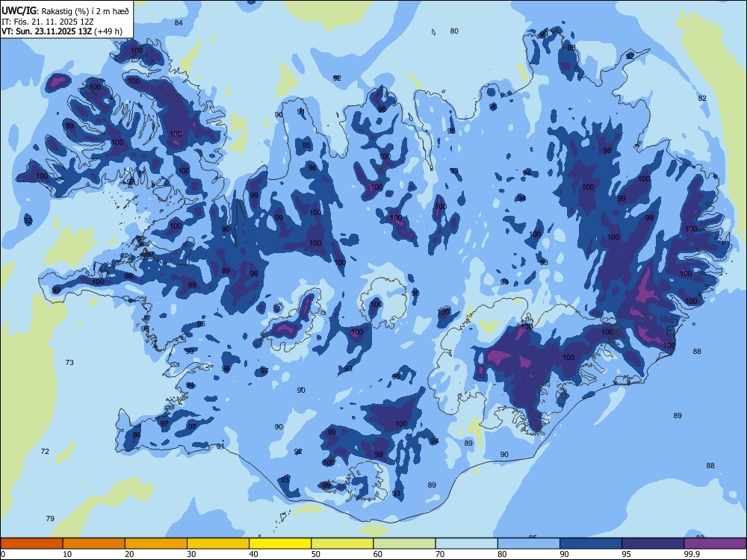Select the 80–90 light blue legend swatch
Screen dimensions: 747x560
(529, 544)
